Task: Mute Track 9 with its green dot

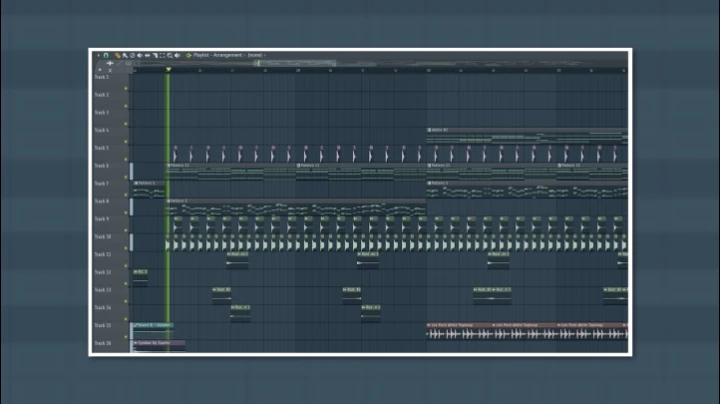Action: (x=126, y=230)
